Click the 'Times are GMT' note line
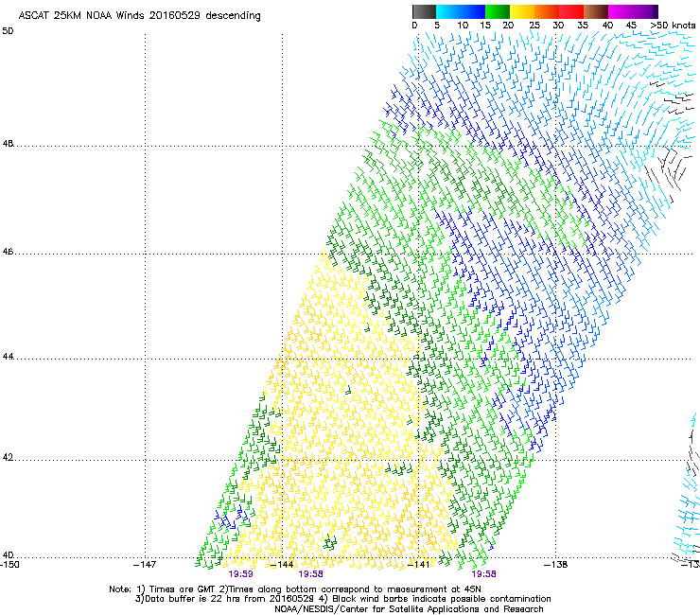The height and width of the screenshot is (615, 700). 295,589
